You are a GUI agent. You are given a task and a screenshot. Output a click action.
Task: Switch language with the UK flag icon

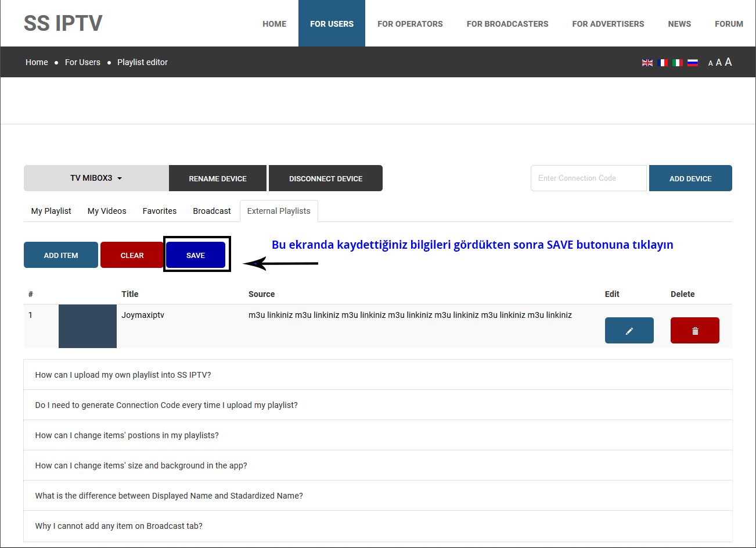point(647,63)
